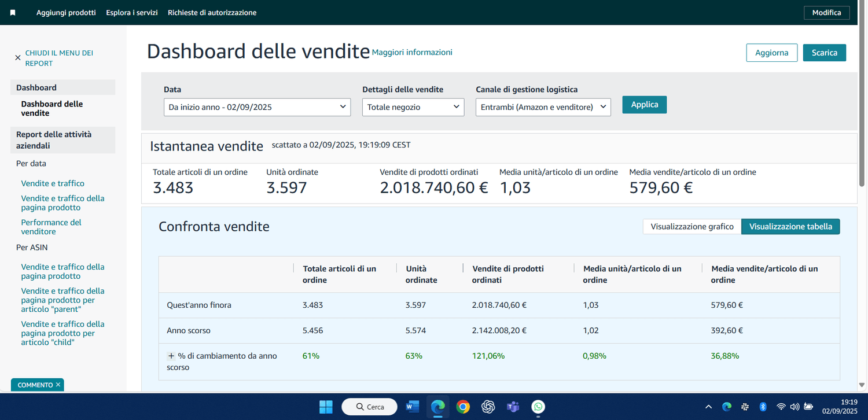Select Visualizzazione tabella view
Image resolution: width=868 pixels, height=420 pixels.
tap(790, 227)
